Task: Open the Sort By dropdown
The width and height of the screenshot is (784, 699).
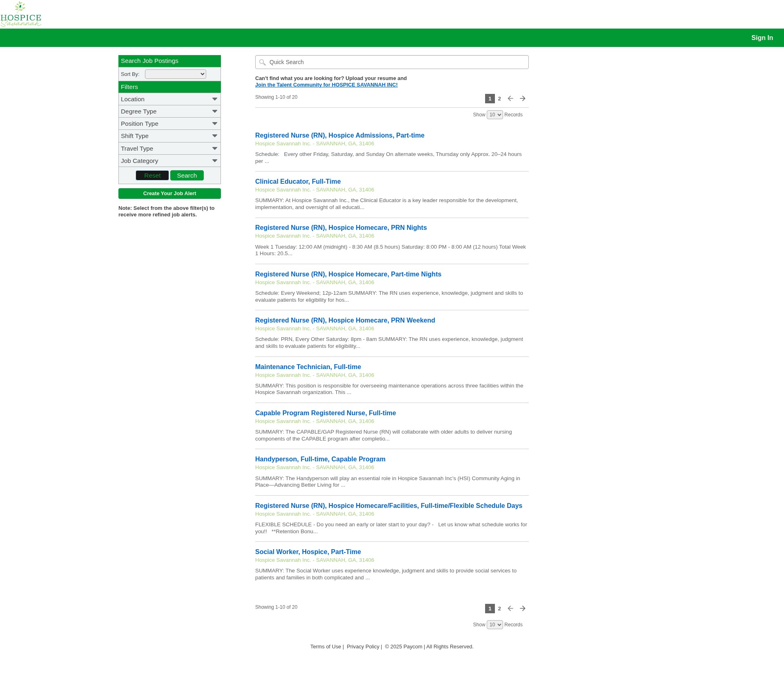Action: (176, 74)
